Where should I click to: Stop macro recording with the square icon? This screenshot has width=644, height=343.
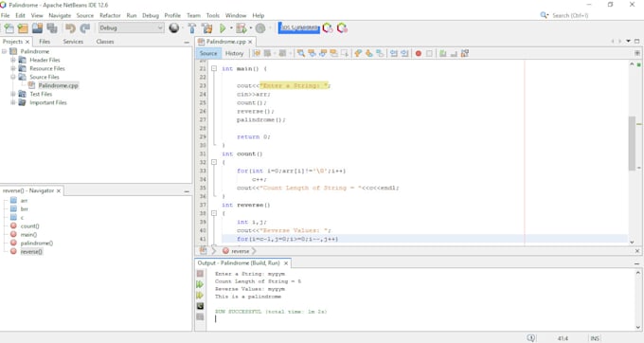point(429,53)
